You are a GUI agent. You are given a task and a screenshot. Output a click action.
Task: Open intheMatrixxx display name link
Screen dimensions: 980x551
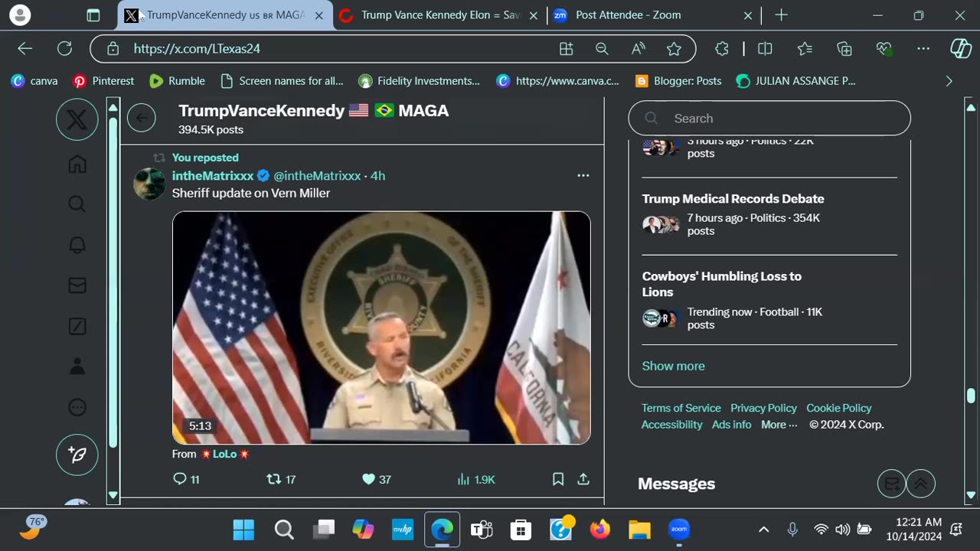pos(213,175)
